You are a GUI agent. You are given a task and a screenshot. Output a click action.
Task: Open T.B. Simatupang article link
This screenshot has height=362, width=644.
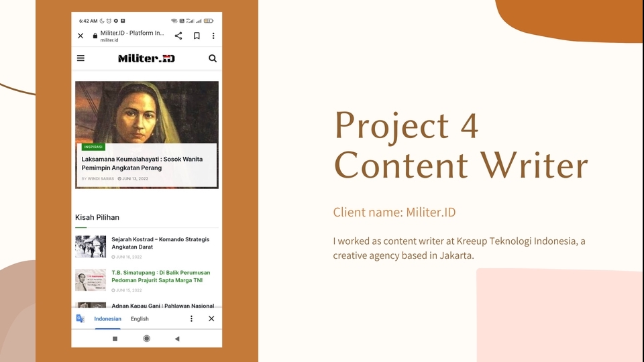point(161,276)
